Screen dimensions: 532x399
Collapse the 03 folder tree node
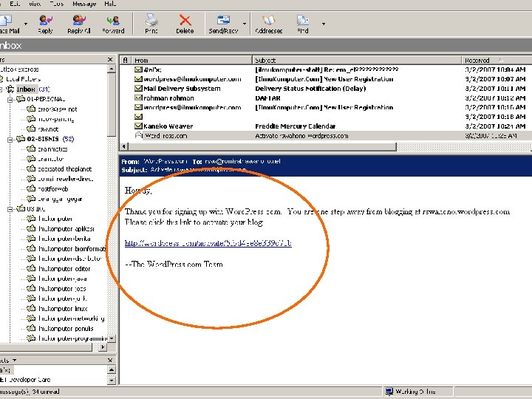[x=10, y=209]
